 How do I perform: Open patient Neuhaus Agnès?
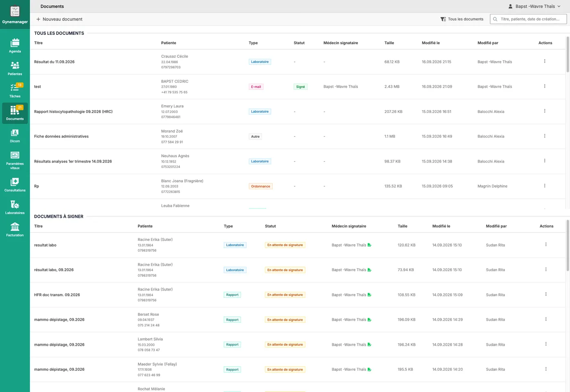coord(175,156)
